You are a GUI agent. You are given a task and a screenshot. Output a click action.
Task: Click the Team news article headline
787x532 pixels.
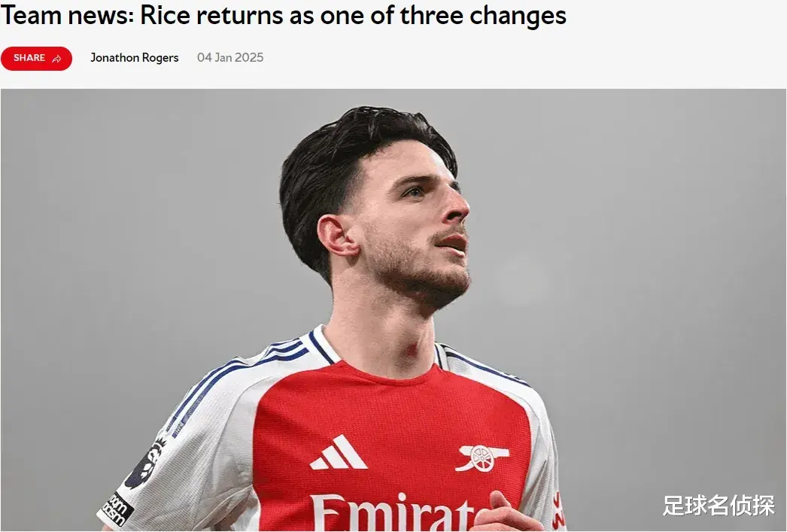click(283, 16)
